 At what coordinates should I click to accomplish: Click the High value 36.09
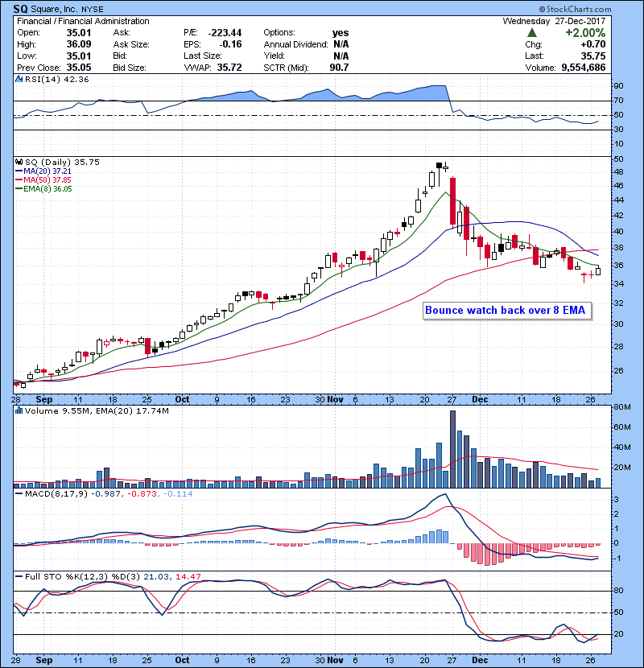78,44
